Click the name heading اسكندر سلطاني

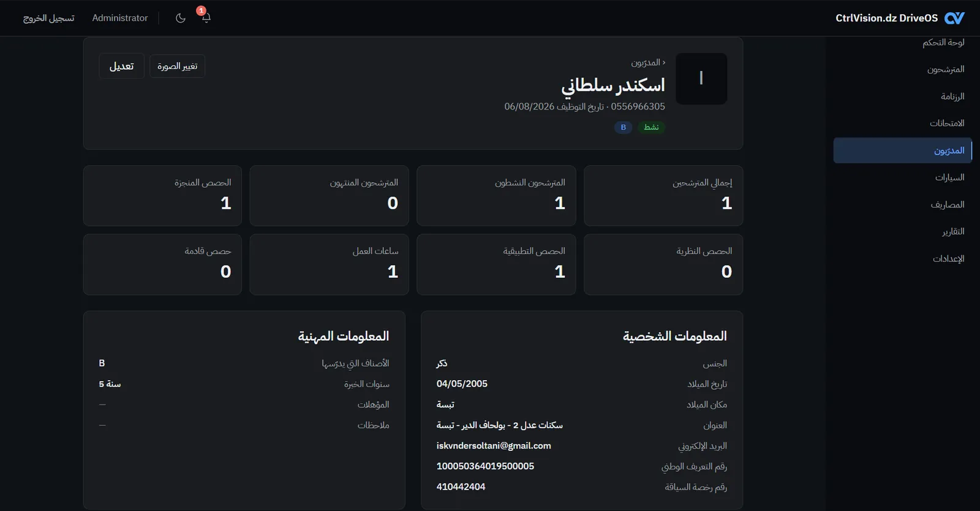(x=613, y=86)
